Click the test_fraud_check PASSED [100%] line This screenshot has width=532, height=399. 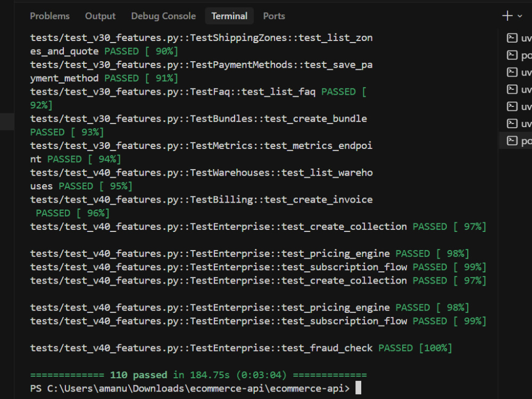pos(241,348)
